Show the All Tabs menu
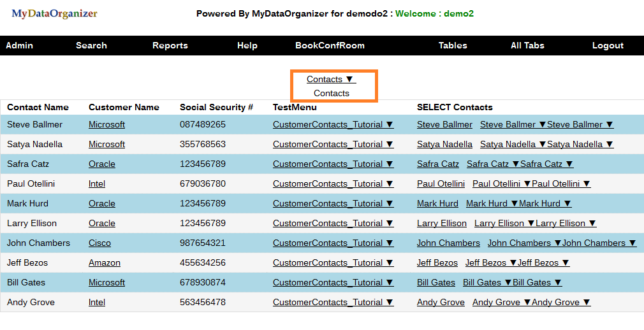The width and height of the screenshot is (644, 330). pyautogui.click(x=527, y=45)
